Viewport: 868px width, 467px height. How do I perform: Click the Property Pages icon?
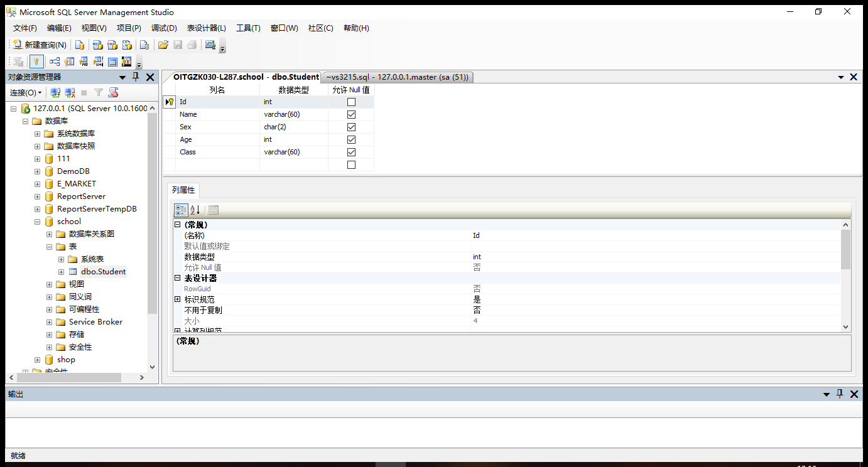point(214,210)
